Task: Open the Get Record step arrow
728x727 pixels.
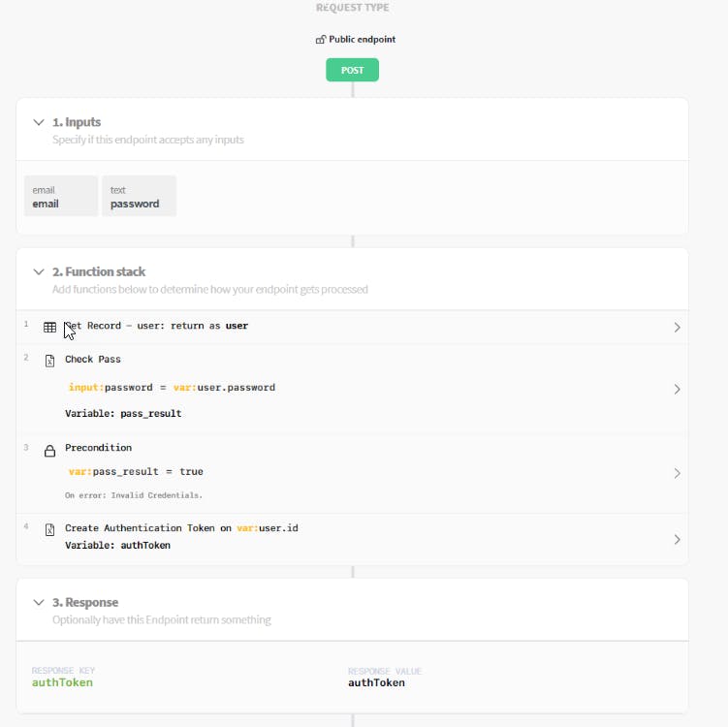Action: coord(677,328)
